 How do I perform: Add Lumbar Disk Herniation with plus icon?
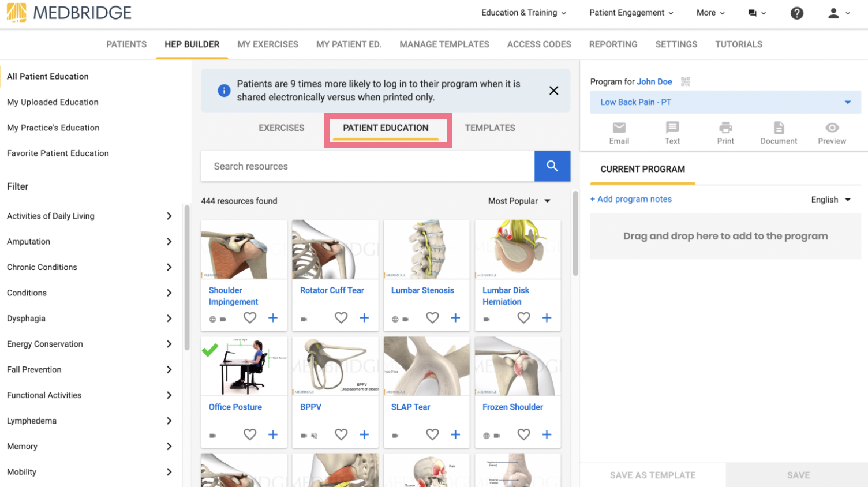point(547,318)
